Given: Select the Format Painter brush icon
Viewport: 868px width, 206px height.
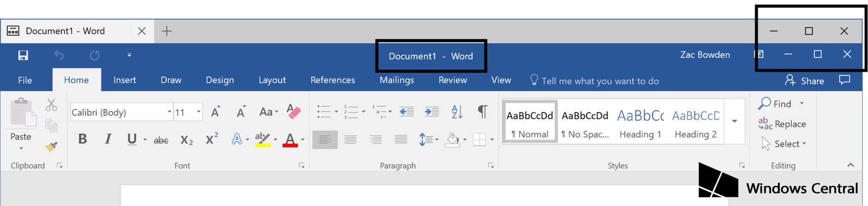Looking at the screenshot, I should 52,146.
